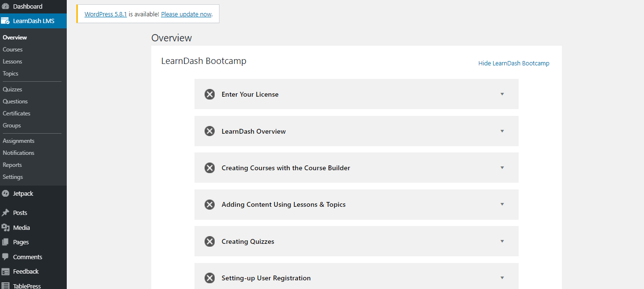Viewport: 644px width, 289px height.
Task: Open the Posts menu label
Action: pyautogui.click(x=20, y=213)
